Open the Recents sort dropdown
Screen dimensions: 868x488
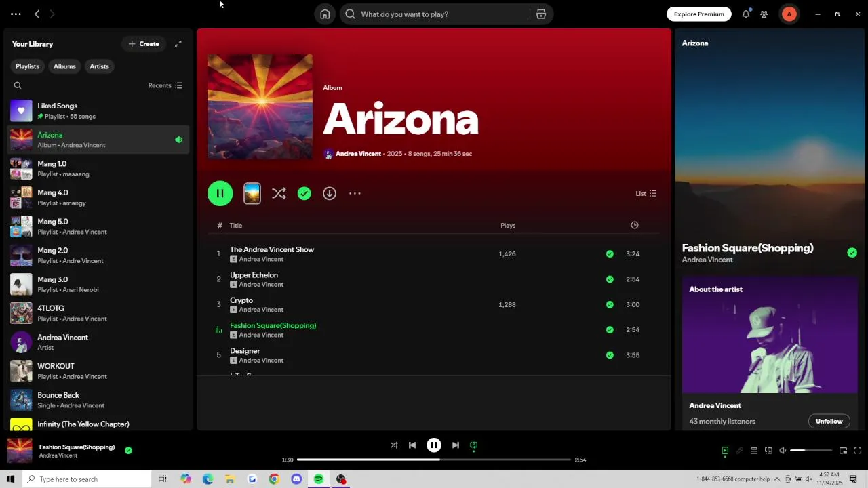click(165, 85)
